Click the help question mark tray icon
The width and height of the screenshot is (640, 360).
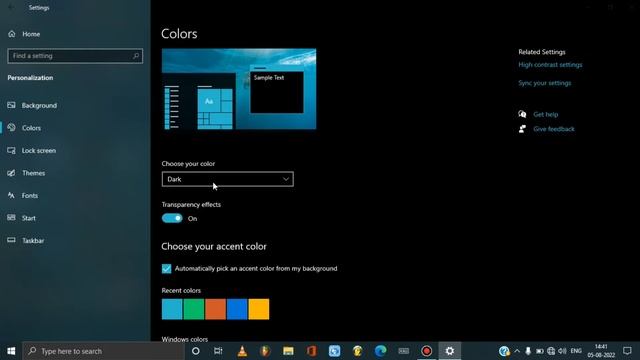[x=504, y=351]
